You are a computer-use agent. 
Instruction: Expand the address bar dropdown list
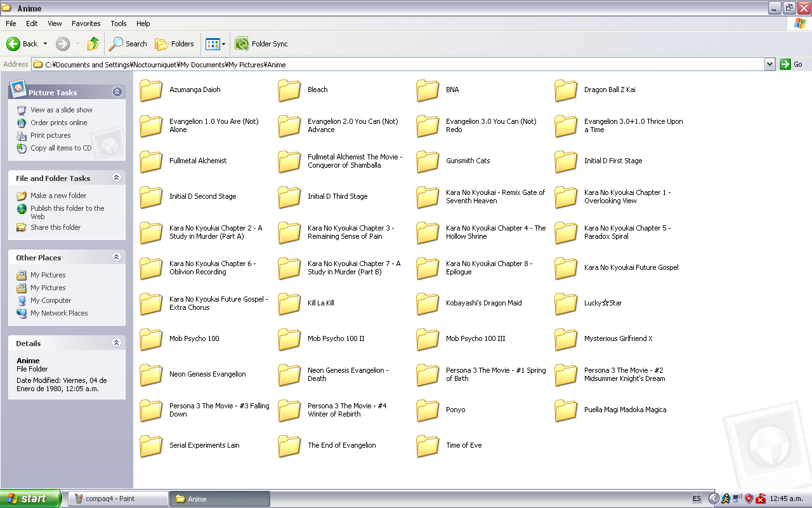pos(769,64)
